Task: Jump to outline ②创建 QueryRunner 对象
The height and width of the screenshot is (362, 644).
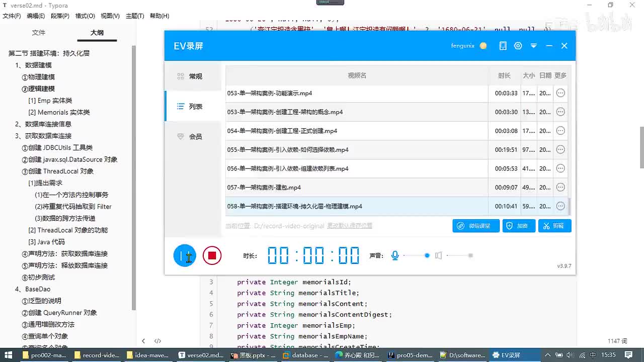Action: click(x=59, y=313)
